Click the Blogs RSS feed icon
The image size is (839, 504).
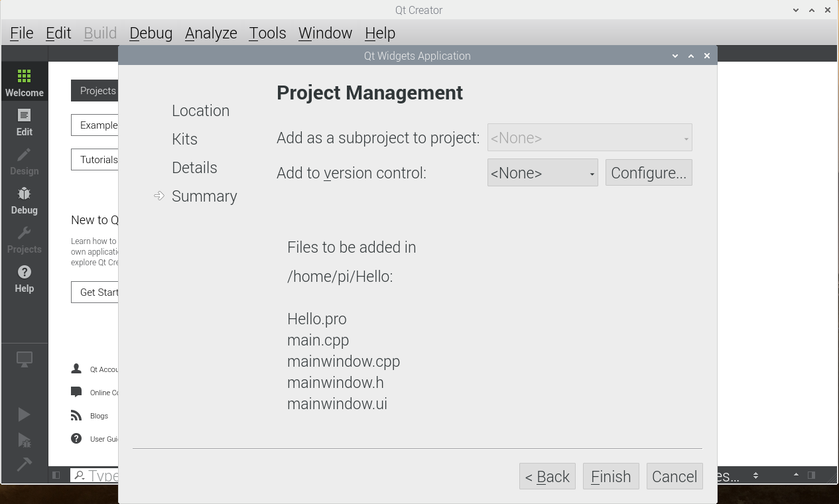coord(76,416)
